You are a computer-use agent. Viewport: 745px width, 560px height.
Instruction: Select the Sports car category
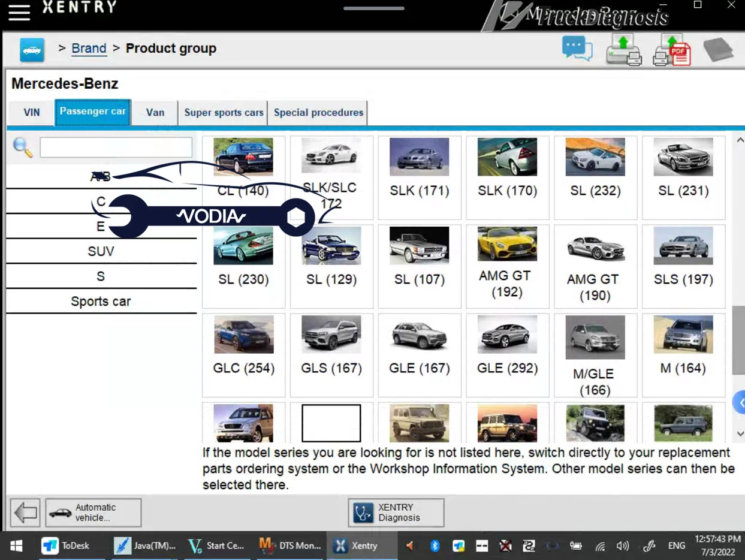pyautogui.click(x=101, y=302)
